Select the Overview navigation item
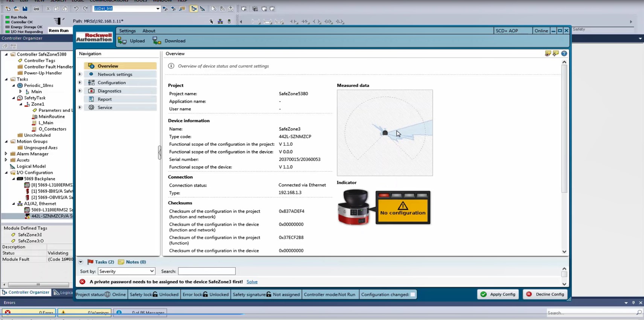The width and height of the screenshot is (644, 320). (120, 66)
